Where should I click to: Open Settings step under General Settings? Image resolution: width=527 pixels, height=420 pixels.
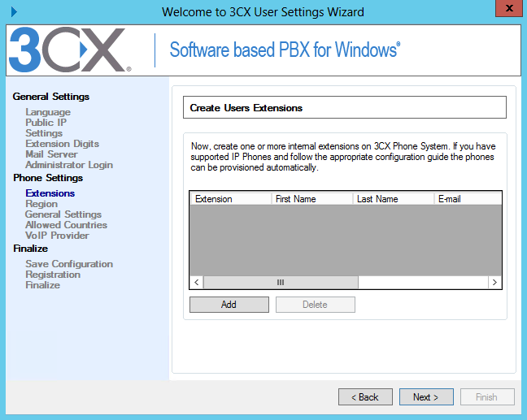[x=44, y=133]
